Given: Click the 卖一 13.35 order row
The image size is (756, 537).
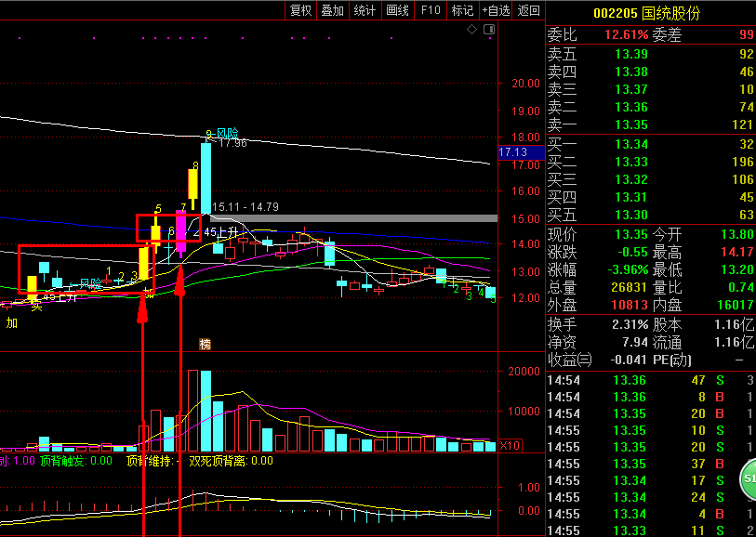Looking at the screenshot, I should pos(650,124).
